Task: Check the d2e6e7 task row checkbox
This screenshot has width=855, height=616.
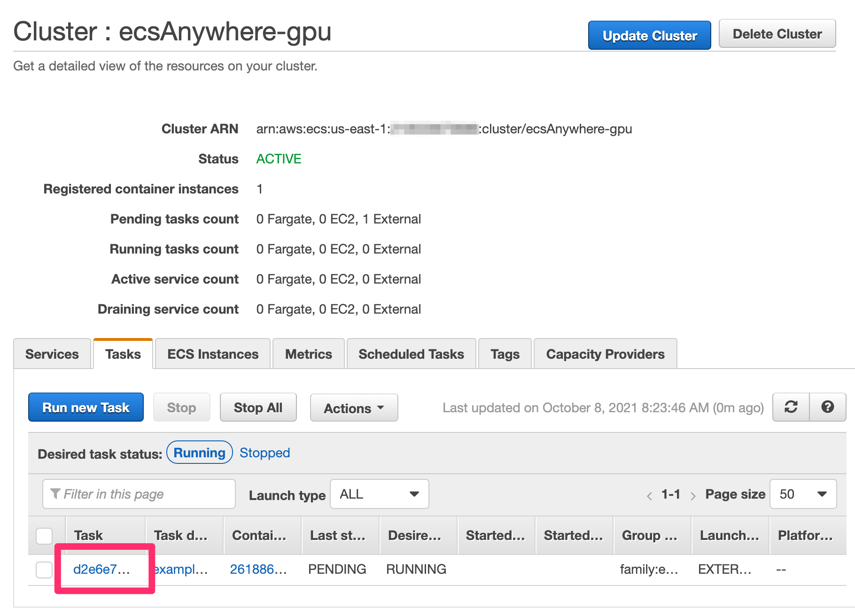Action: (x=44, y=570)
